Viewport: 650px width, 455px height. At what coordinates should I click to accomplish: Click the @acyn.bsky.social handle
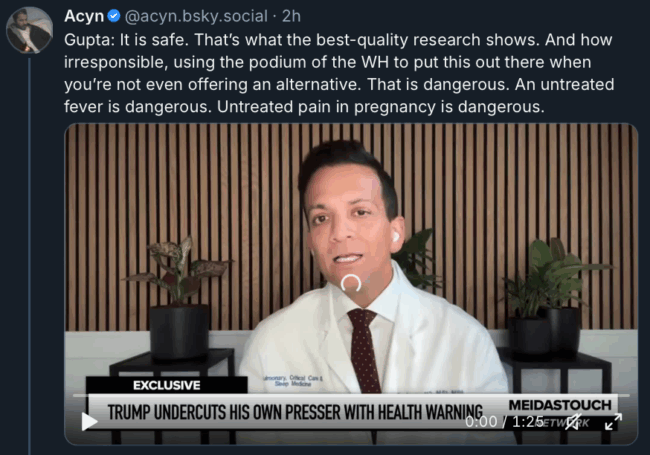coord(196,17)
